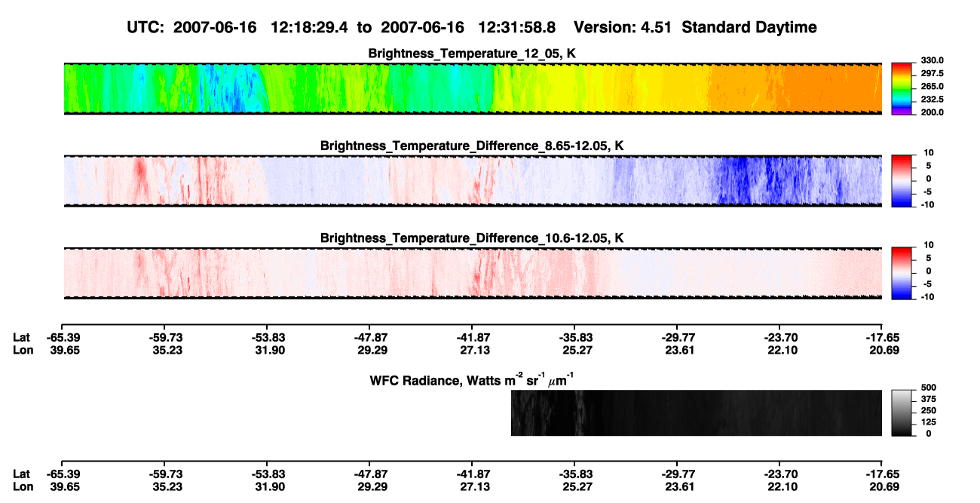Click latitude -65.39 on the upper axis
Screen dimensions: 980x503
pos(62,337)
